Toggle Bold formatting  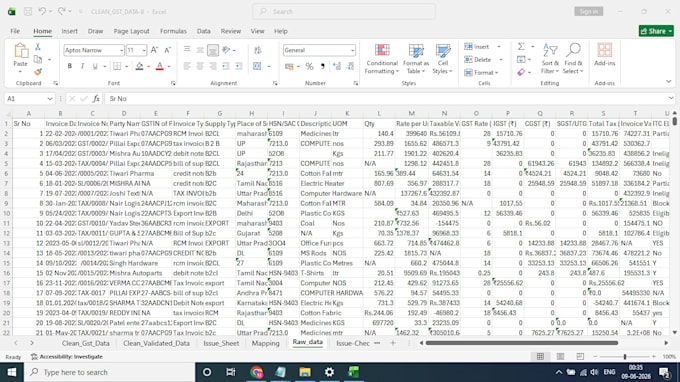click(69, 66)
